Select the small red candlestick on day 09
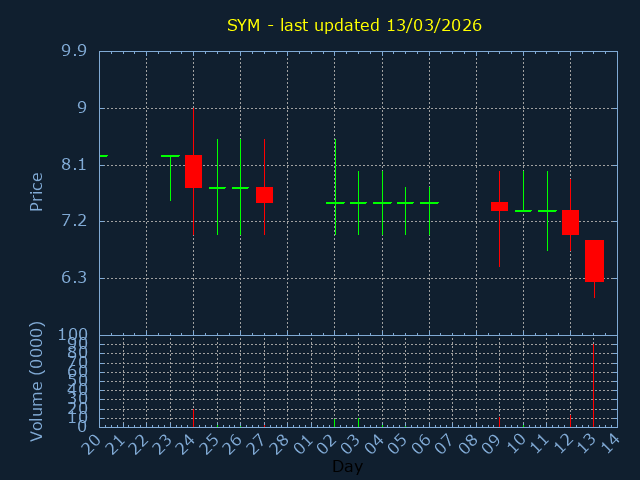The image size is (640, 480). click(x=499, y=206)
